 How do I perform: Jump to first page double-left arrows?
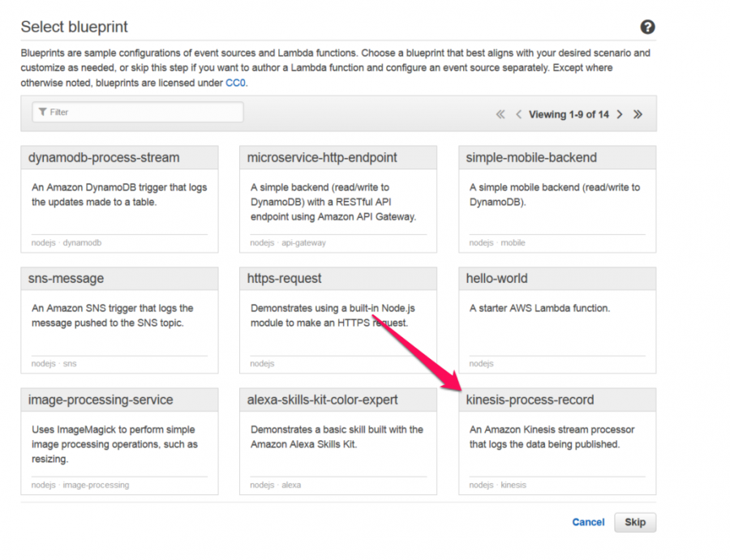coord(500,114)
